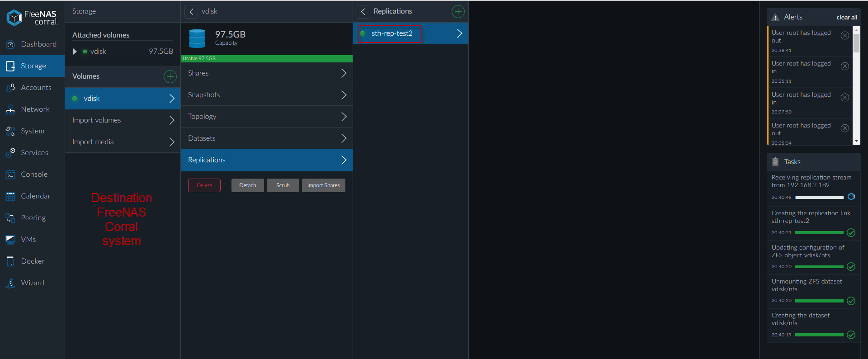868x359 pixels.
Task: Click the Creating the dataset progress bar
Action: [819, 335]
